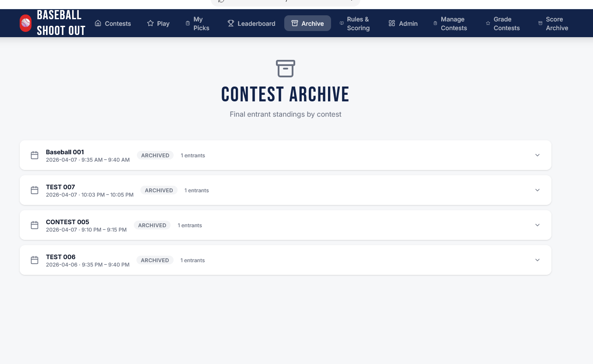Click the trophy icon for Leaderboard
This screenshot has height=364, width=593.
point(231,23)
